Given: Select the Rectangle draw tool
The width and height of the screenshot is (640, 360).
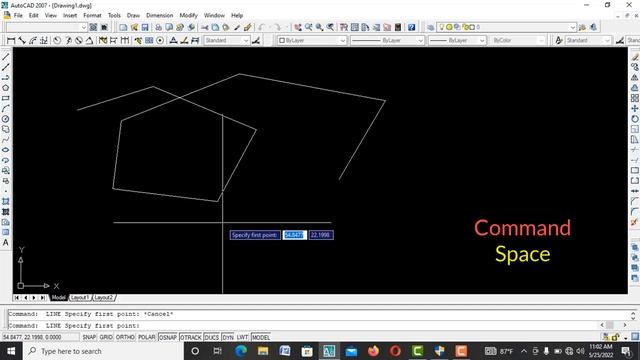Looking at the screenshot, I should point(6,98).
